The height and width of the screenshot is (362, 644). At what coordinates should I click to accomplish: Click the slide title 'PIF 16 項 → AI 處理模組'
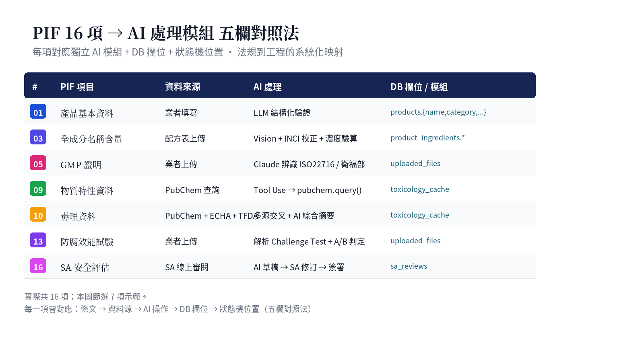[x=123, y=33]
